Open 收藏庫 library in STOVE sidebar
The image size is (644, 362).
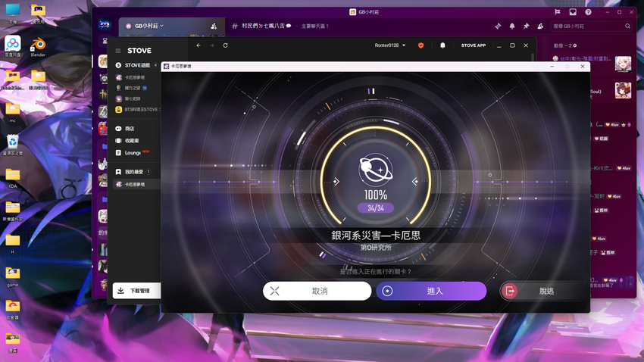132,141
